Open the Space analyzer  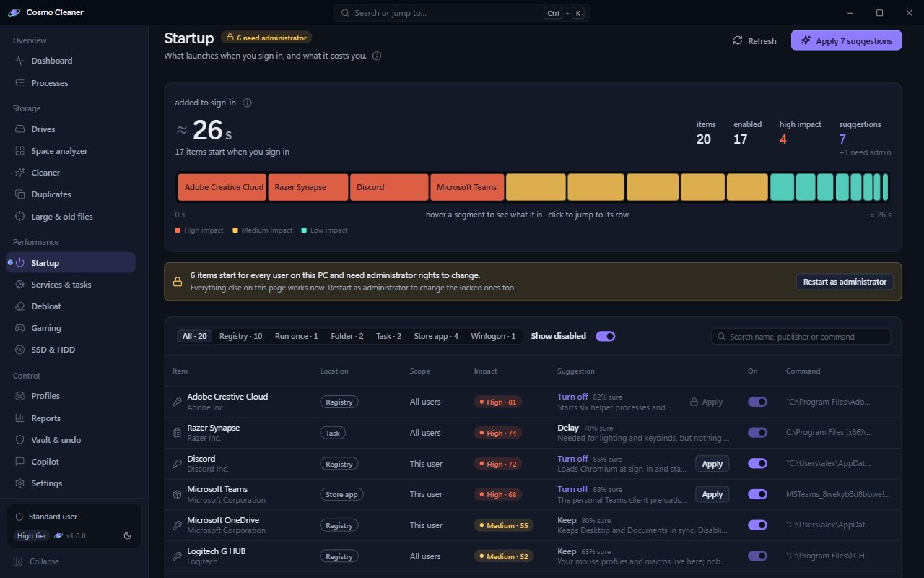point(71,151)
